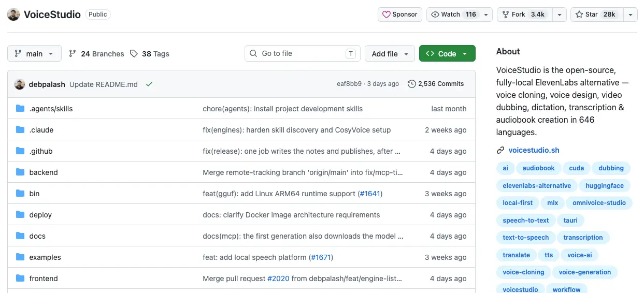
Task: Click the 'transcription' topic tag
Action: [x=583, y=238]
